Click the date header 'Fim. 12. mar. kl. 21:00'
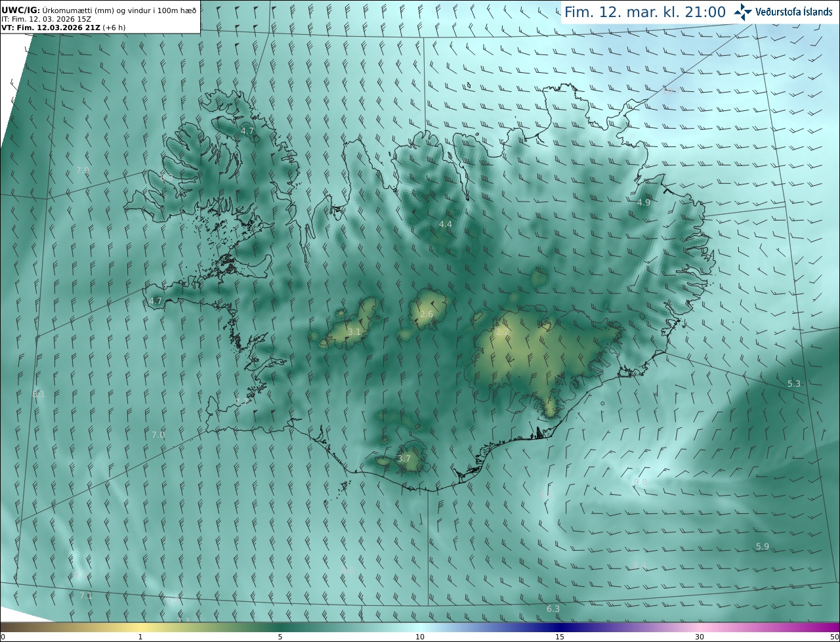Viewport: 840px width, 642px height. 645,12
